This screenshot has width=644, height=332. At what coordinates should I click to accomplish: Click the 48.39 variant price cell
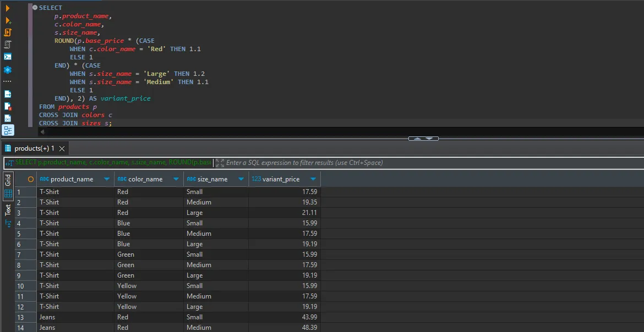[x=285, y=328]
